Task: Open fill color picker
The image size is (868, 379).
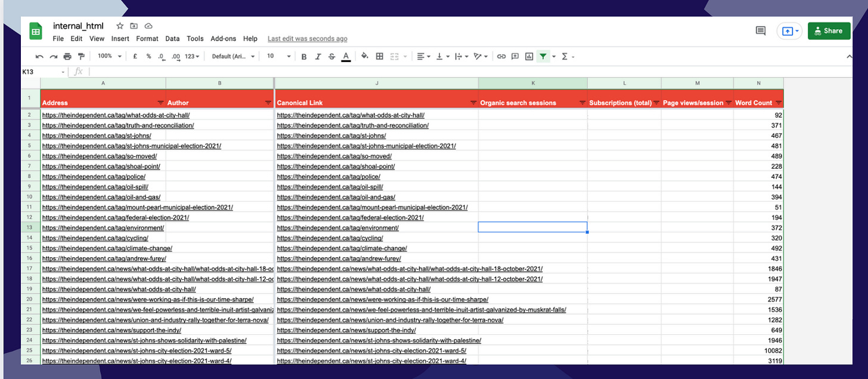Action: click(x=365, y=56)
